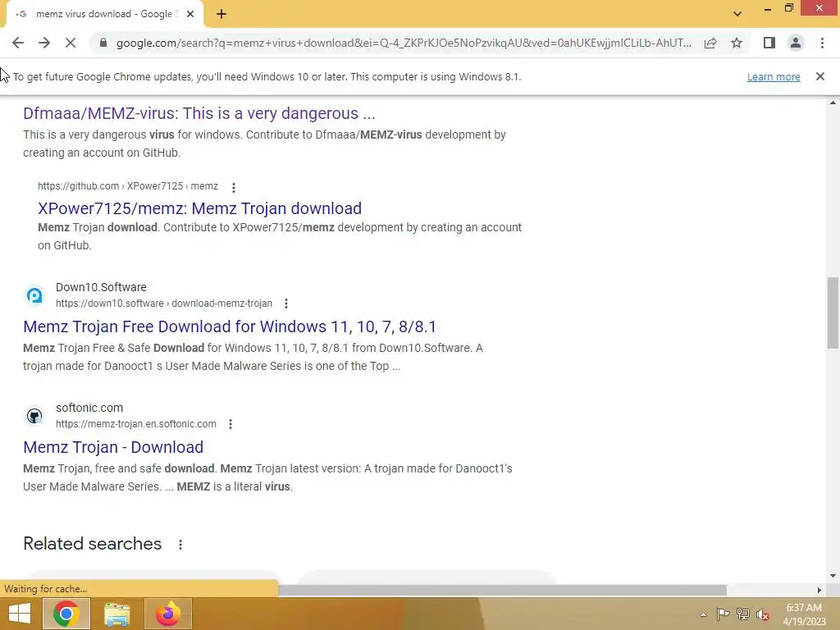840x630 pixels.
Task: Go forward to the next page
Action: 44,43
